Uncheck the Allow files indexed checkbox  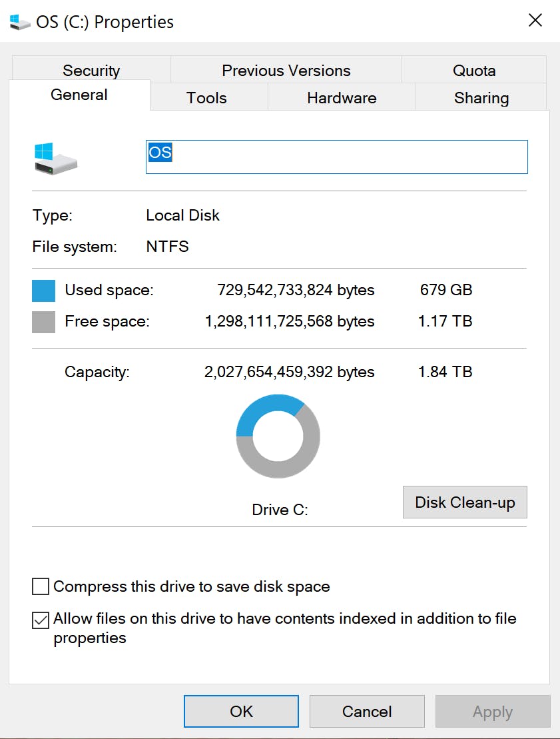41,620
